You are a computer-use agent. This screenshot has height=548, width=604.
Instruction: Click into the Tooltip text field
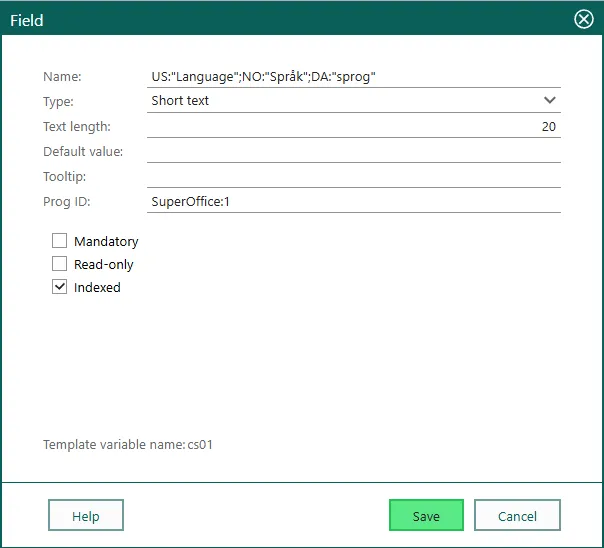(x=353, y=176)
